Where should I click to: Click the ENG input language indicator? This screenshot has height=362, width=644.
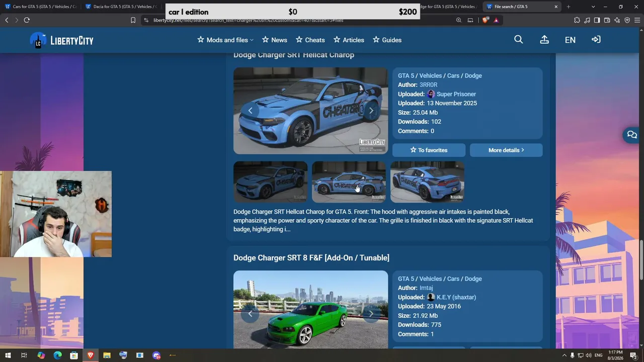tap(598, 356)
